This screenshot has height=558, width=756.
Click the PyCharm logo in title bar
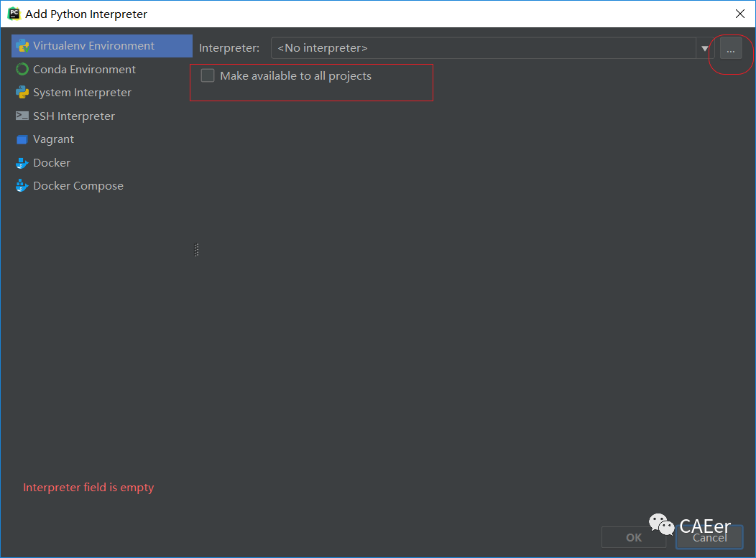14,14
